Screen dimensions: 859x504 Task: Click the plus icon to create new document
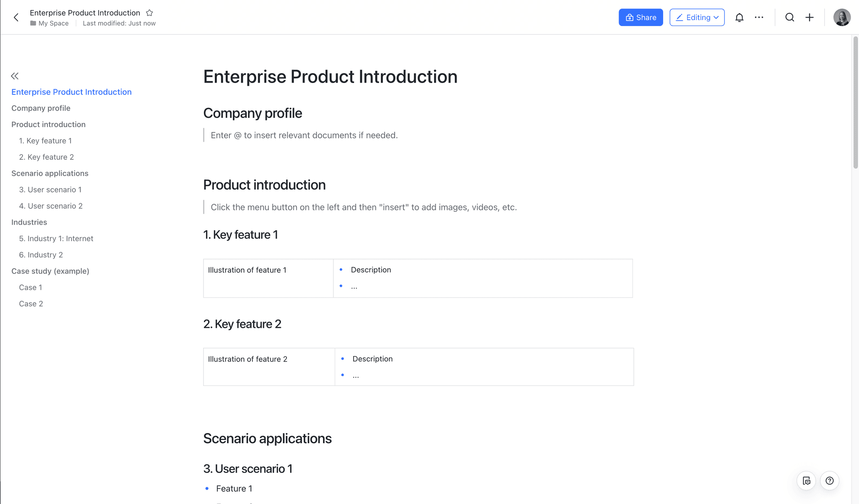point(810,17)
